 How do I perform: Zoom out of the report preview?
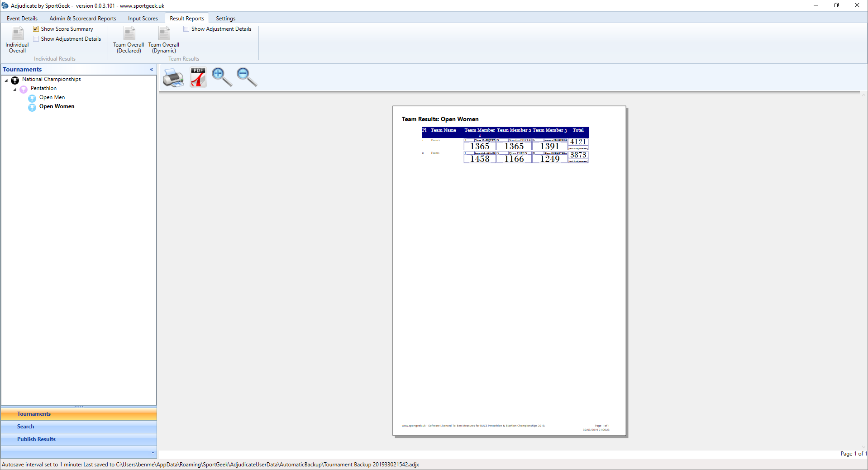point(247,77)
